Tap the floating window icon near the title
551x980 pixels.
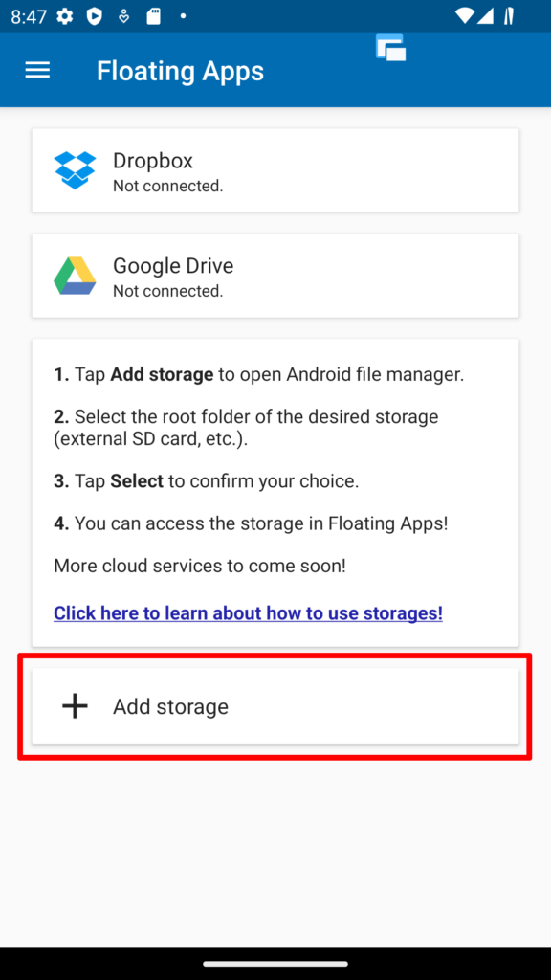(390, 47)
